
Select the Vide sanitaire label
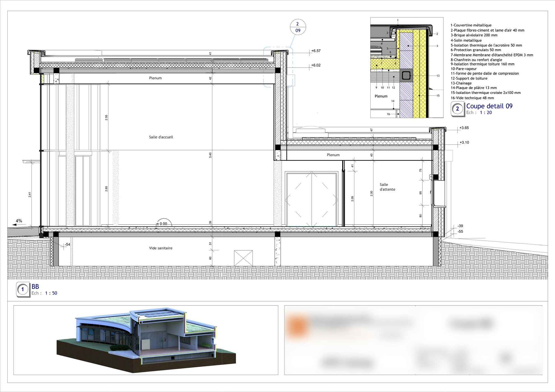click(x=161, y=248)
